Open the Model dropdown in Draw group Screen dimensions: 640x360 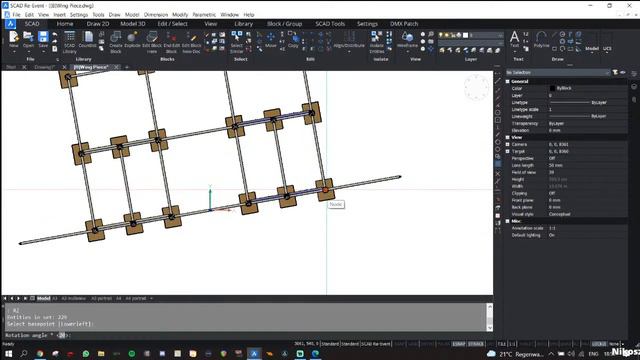[x=592, y=49]
